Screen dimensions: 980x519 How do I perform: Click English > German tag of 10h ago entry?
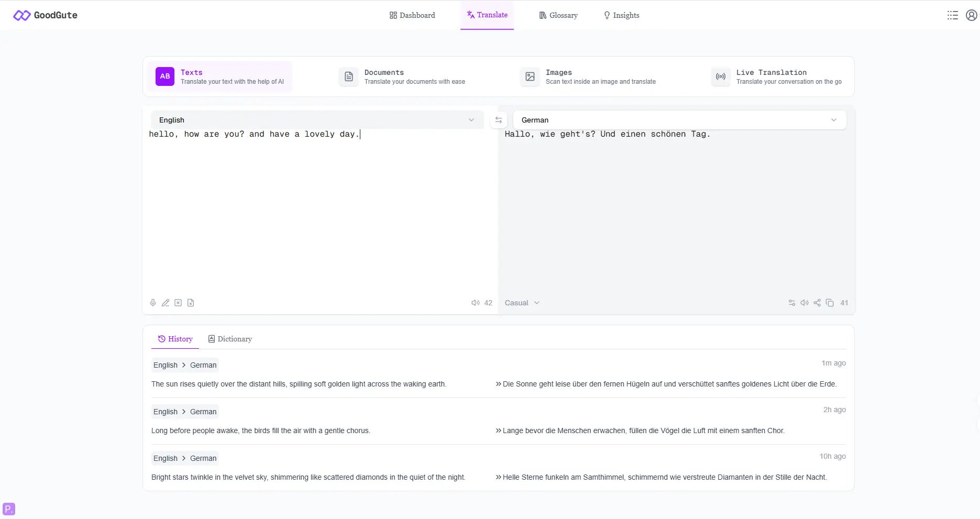[x=185, y=458]
